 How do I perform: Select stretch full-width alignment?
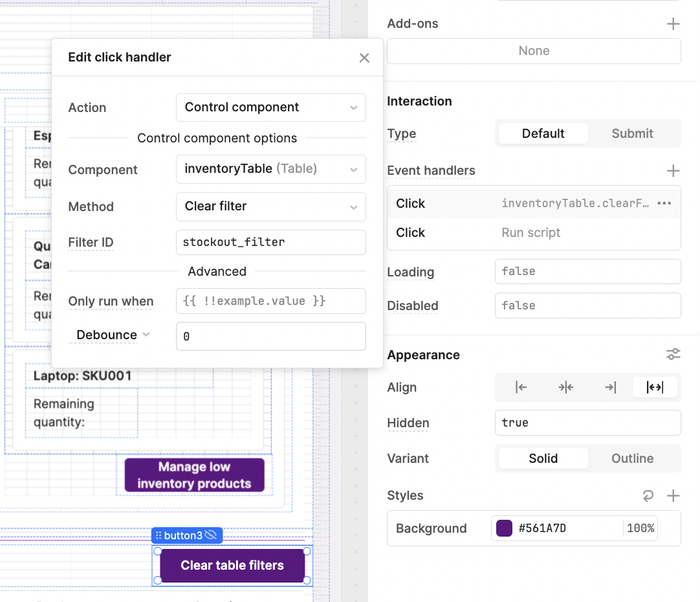click(x=655, y=387)
